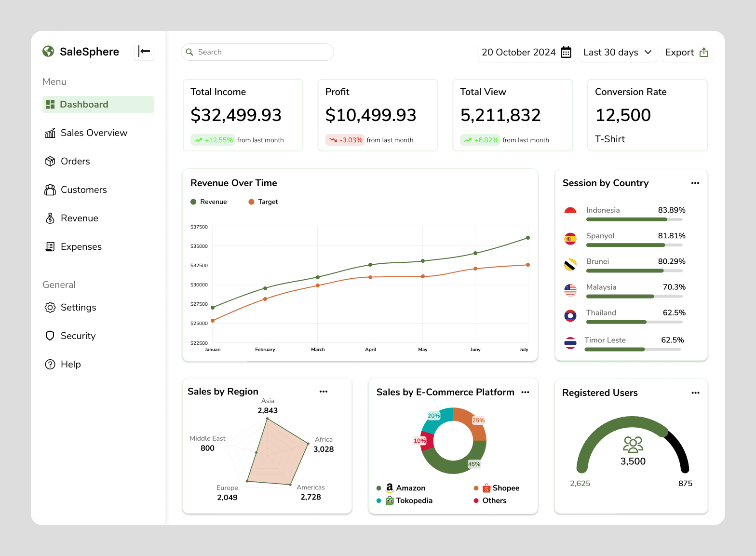
Task: Collapse the sidebar with the arrow button
Action: 144,51
